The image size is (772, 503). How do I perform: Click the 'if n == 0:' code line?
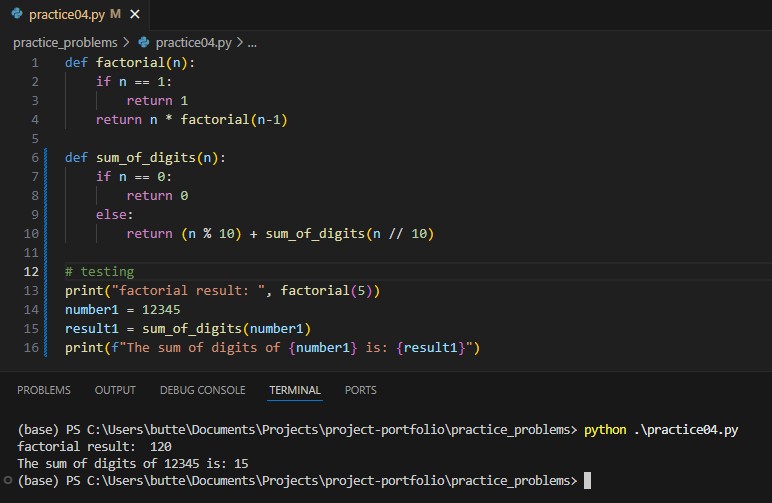tap(134, 177)
